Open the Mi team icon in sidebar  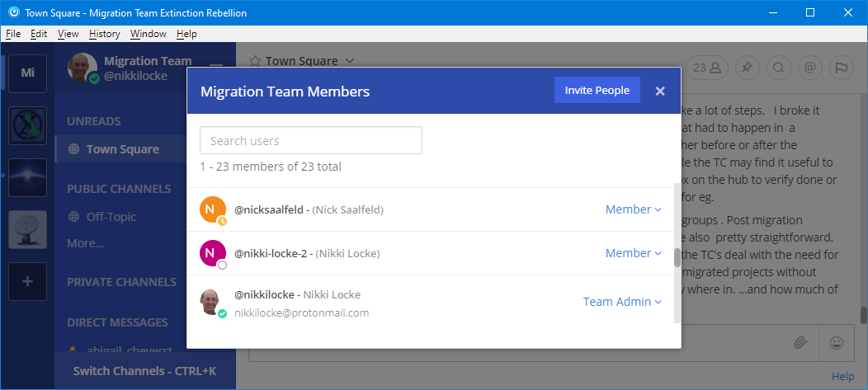click(x=27, y=73)
